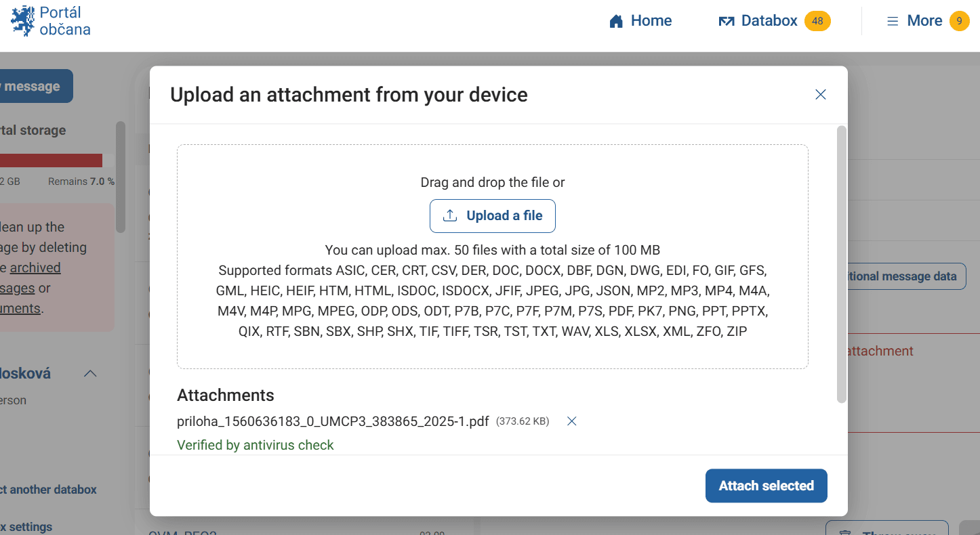
Task: Click the Home house icon
Action: [x=616, y=22]
